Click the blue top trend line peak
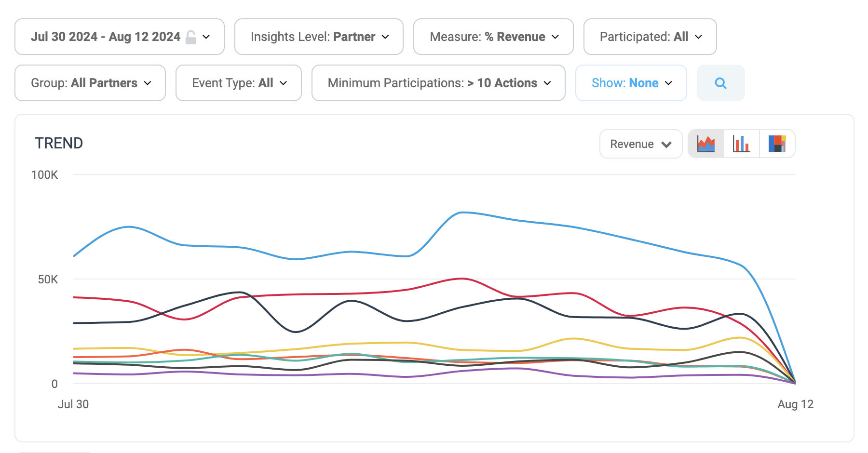 (x=462, y=213)
